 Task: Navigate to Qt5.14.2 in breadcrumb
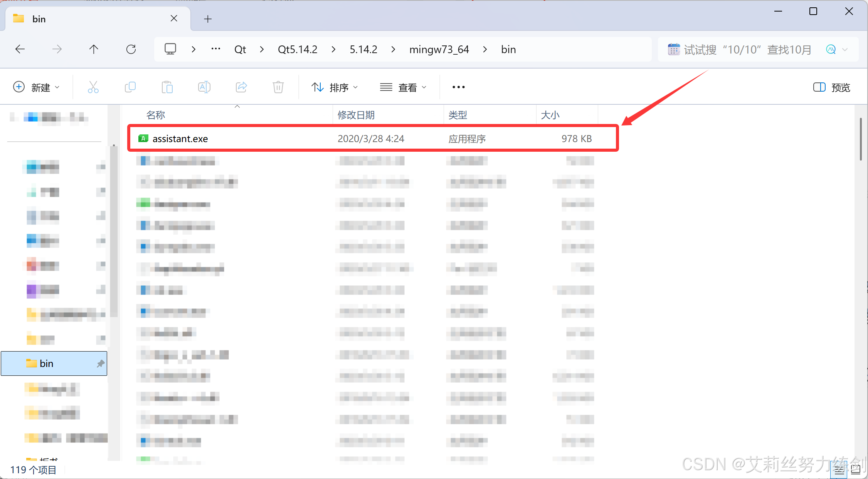pos(298,49)
